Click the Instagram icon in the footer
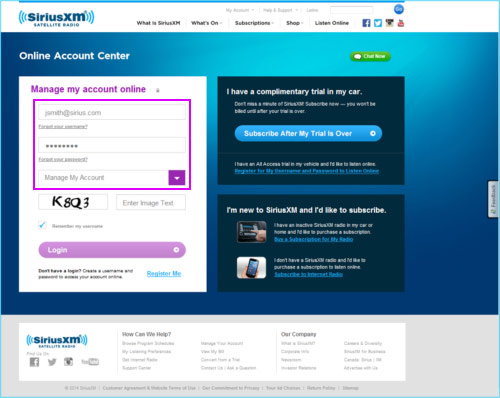This screenshot has width=500, height=398. (68, 362)
